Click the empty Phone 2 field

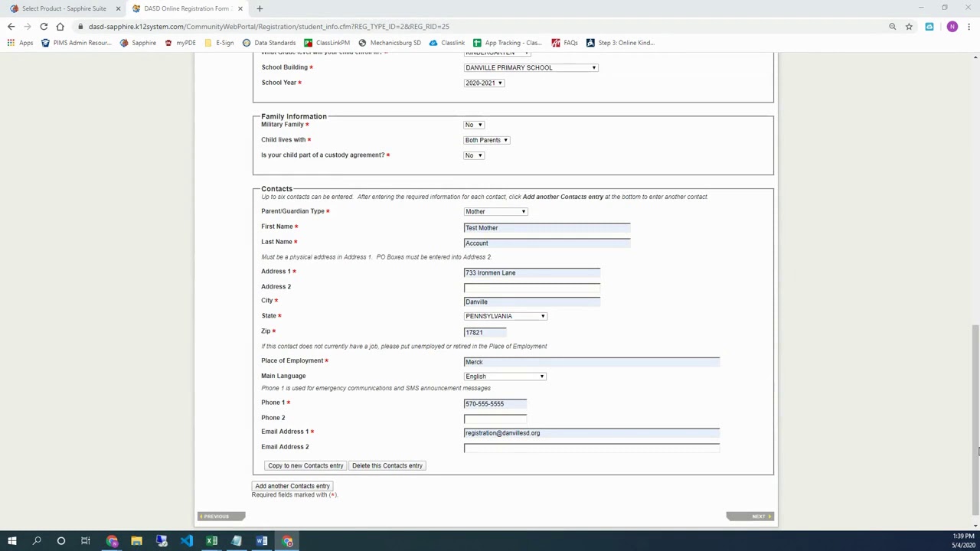[495, 418]
